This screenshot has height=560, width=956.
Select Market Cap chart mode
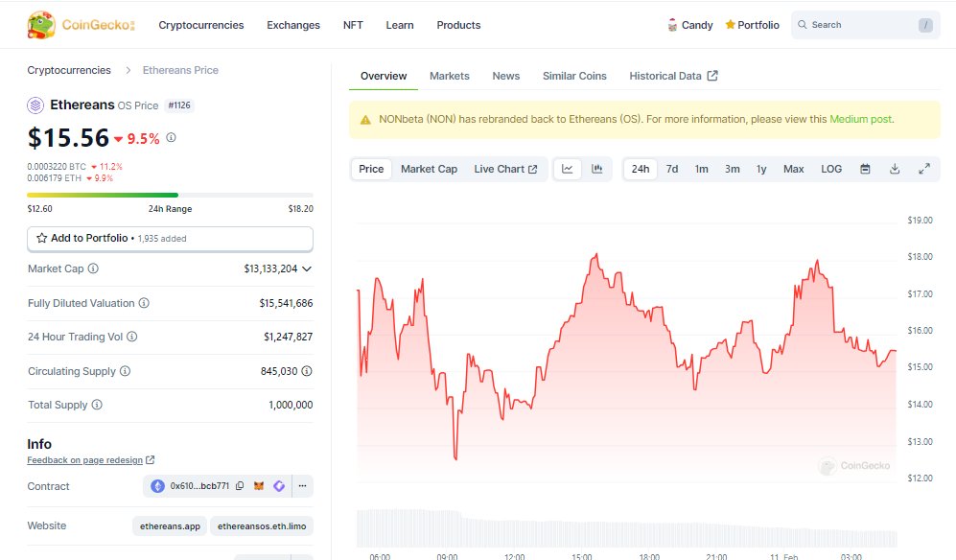[429, 169]
